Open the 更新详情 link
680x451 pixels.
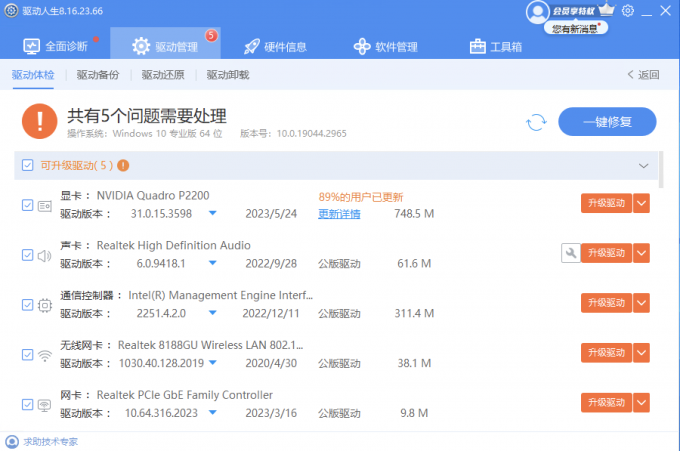(x=339, y=214)
